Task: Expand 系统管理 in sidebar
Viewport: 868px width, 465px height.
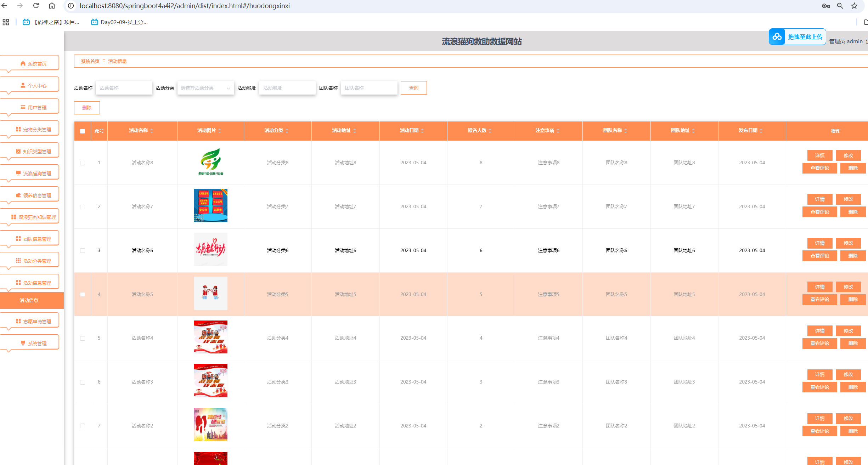Action: point(30,343)
